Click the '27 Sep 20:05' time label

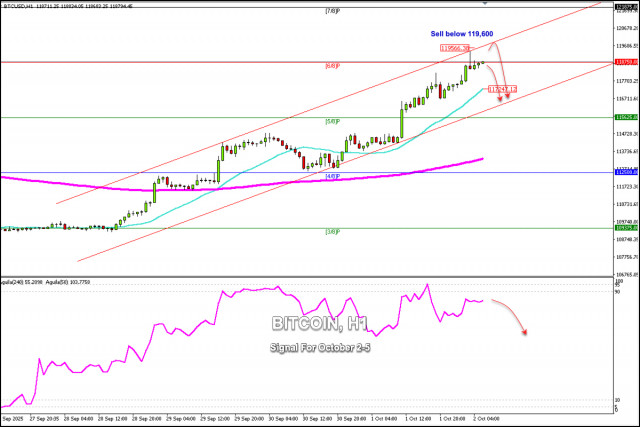[x=44, y=419]
